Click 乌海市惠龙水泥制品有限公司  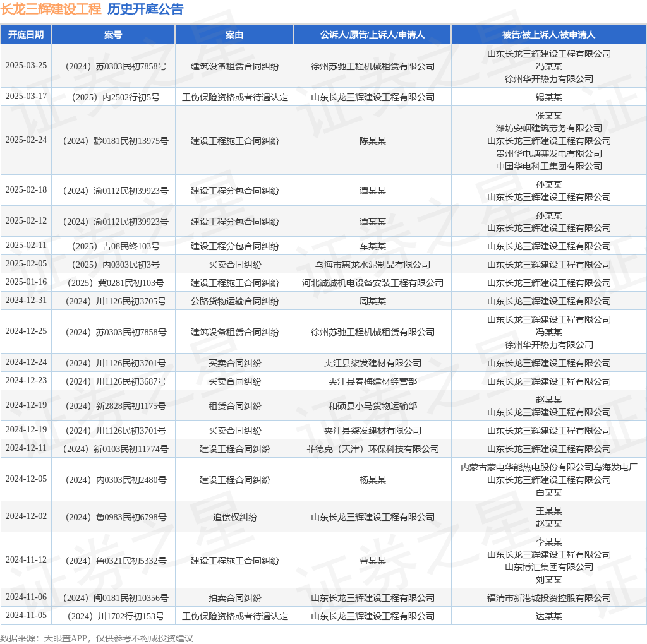pyautogui.click(x=373, y=265)
